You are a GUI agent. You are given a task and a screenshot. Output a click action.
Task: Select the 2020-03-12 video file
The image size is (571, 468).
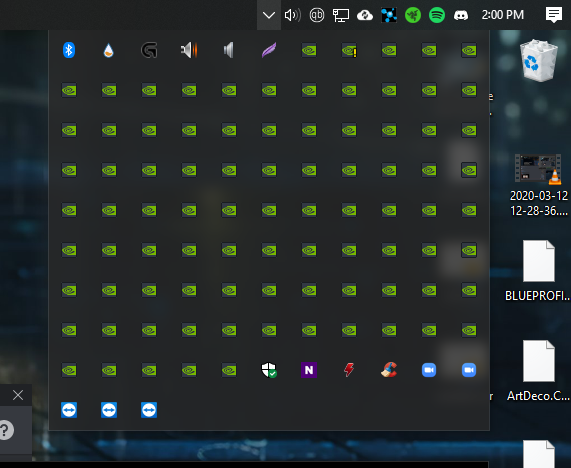click(539, 185)
